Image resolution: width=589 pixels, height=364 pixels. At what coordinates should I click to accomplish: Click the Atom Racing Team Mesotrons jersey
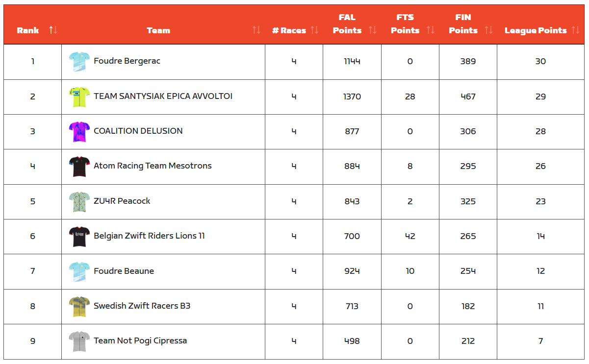click(x=79, y=167)
